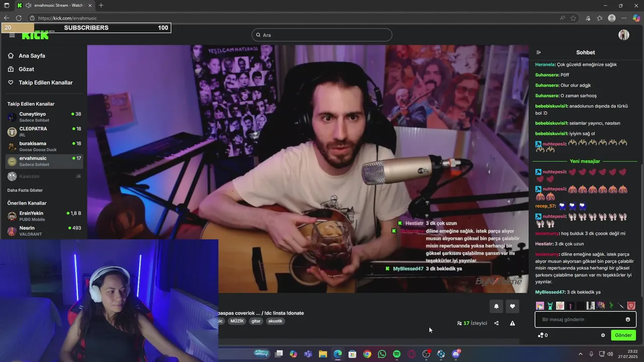Open browser tab actions menu icon
The height and width of the screenshot is (362, 644).
pyautogui.click(x=6, y=6)
